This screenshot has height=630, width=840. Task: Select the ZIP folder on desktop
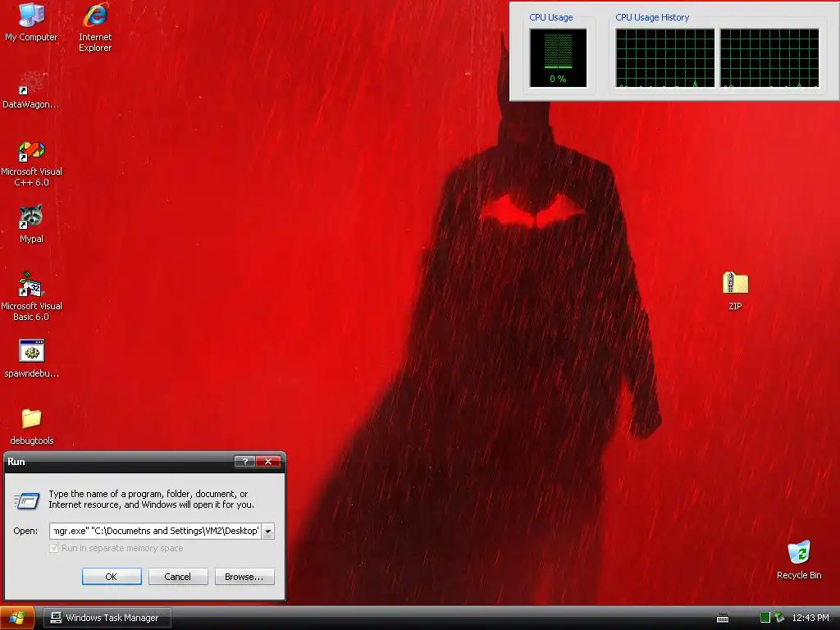click(x=735, y=291)
